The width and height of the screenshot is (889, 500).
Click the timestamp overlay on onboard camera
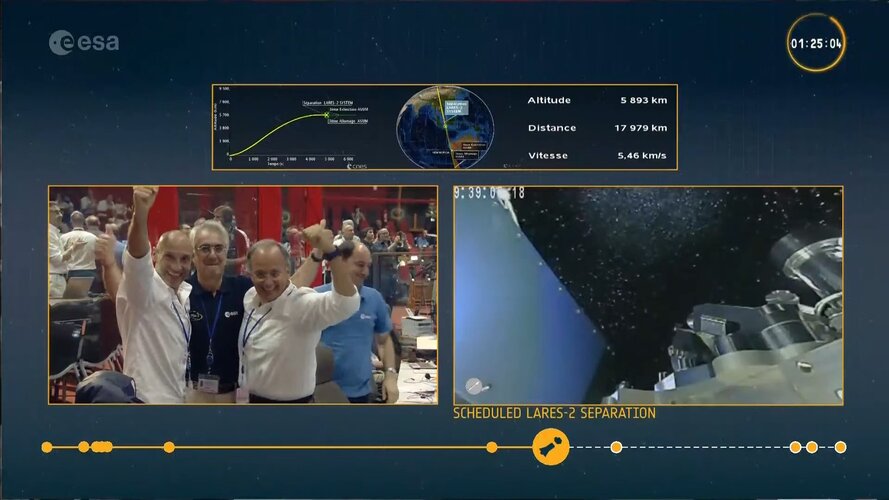pos(489,193)
